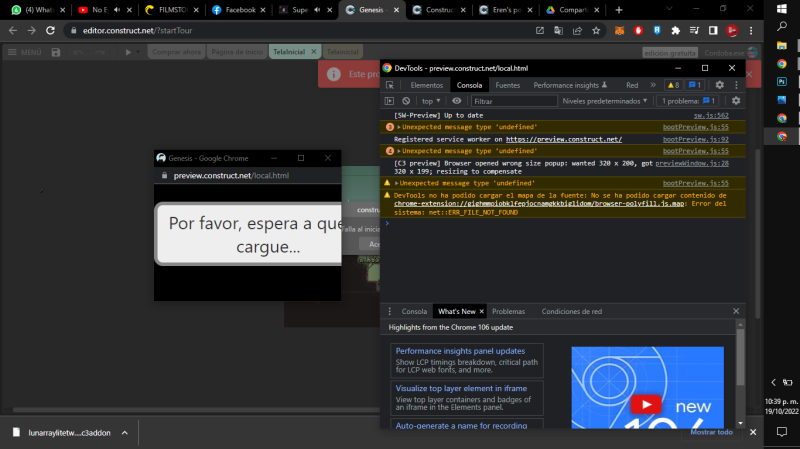800x449 pixels.
Task: Select the DevTools inspect element picker icon
Action: [390, 85]
